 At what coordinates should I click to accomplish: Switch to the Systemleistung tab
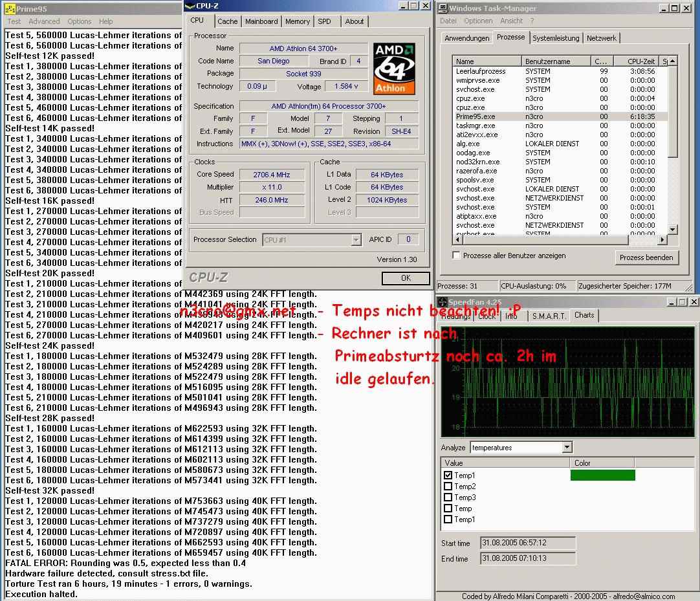pos(556,38)
